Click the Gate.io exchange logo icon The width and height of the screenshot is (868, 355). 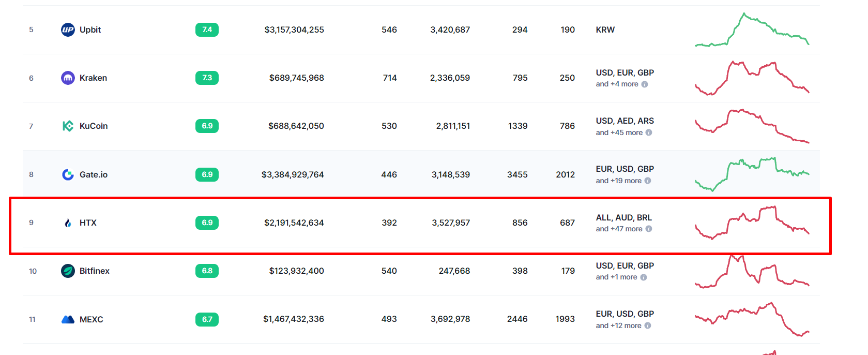pos(68,174)
